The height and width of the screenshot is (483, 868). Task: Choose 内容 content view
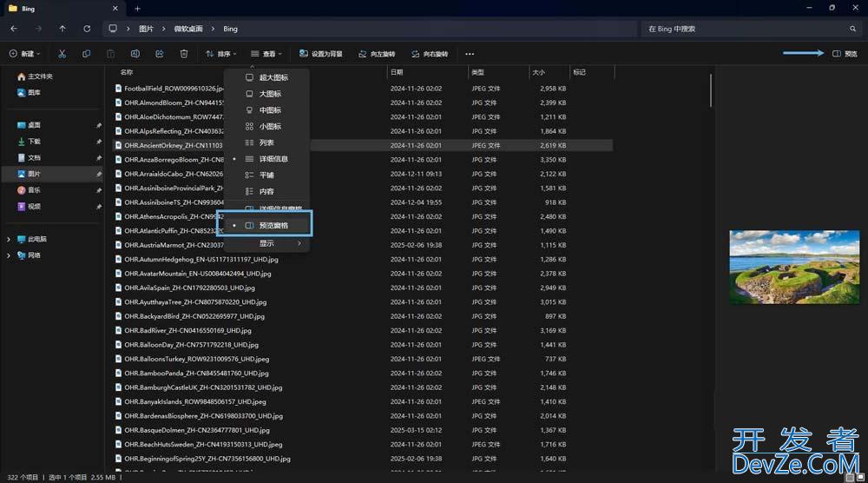pos(266,191)
